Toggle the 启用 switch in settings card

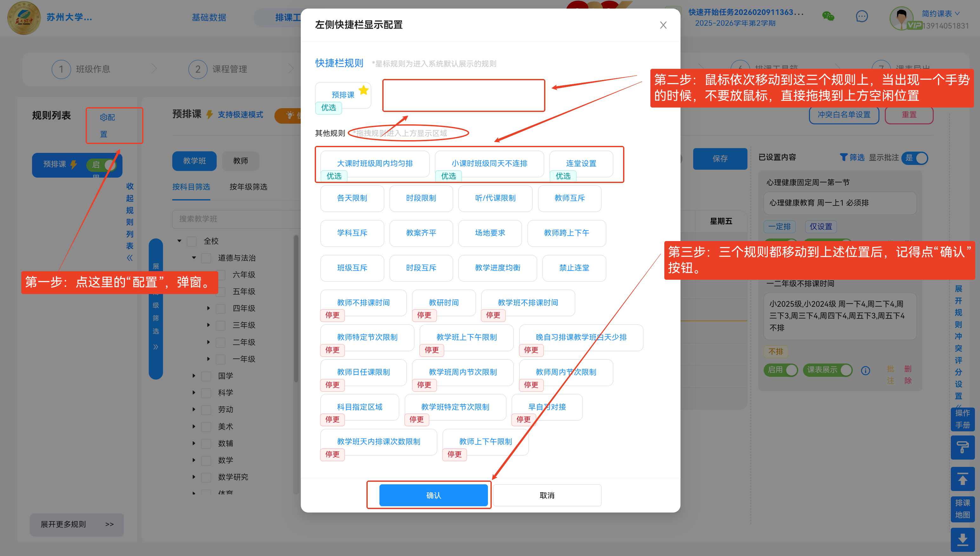tap(781, 370)
